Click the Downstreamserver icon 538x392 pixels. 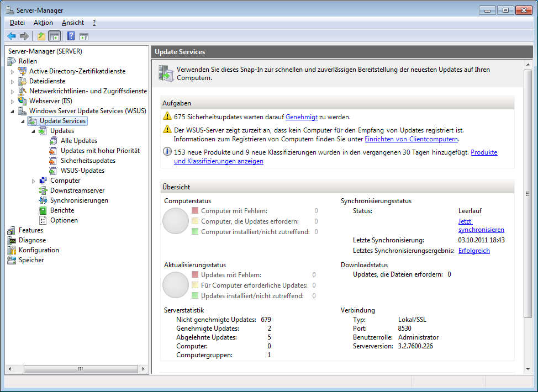(x=43, y=190)
